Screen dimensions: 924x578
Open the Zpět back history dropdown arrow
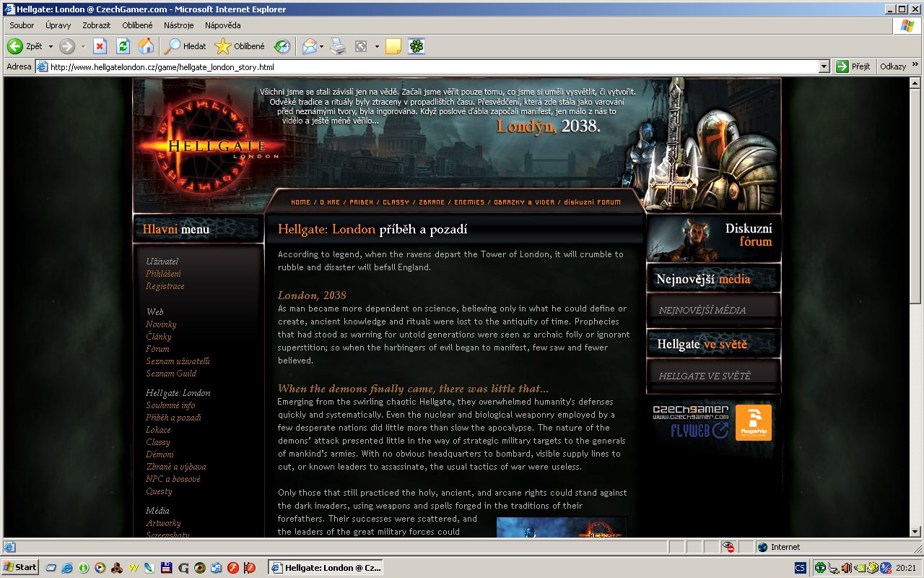pos(51,46)
